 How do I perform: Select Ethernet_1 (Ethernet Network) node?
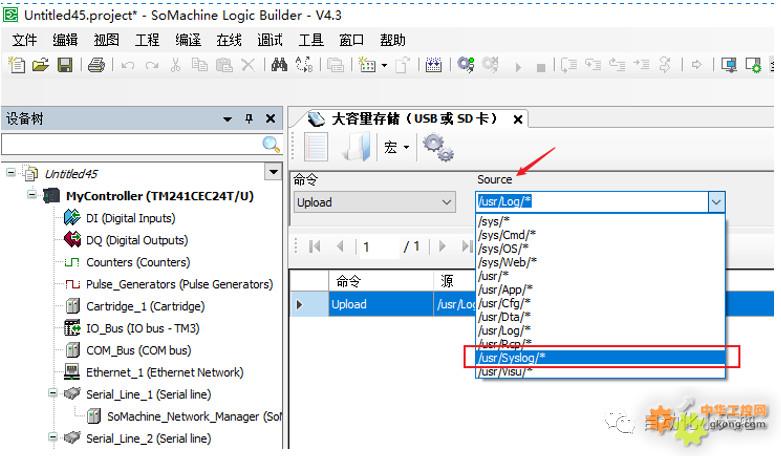click(165, 372)
